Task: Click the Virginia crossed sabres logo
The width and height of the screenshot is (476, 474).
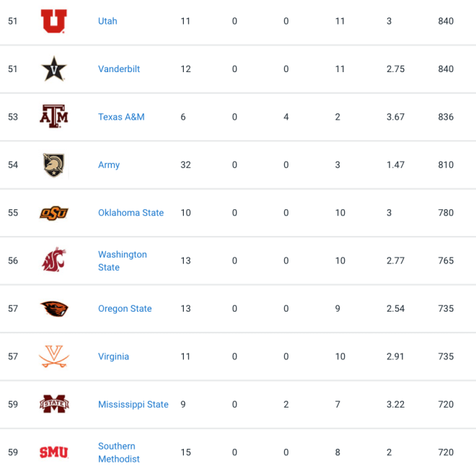Action: coord(54,356)
